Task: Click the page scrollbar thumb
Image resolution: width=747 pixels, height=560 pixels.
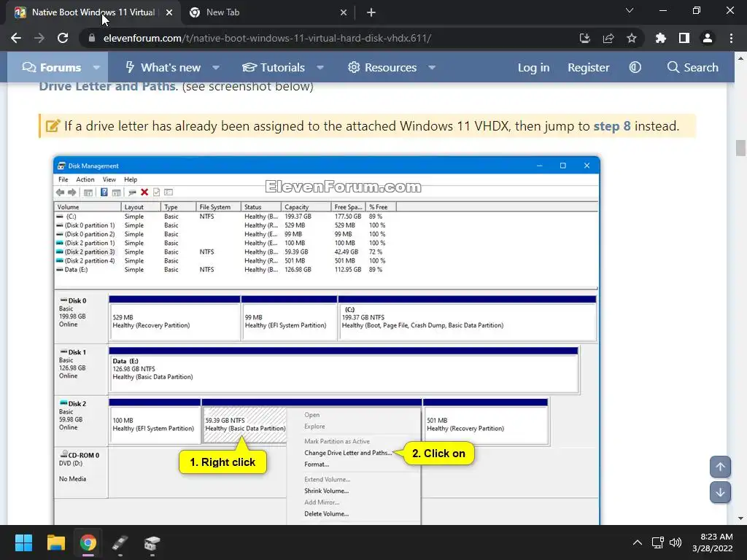Action: coord(740,148)
